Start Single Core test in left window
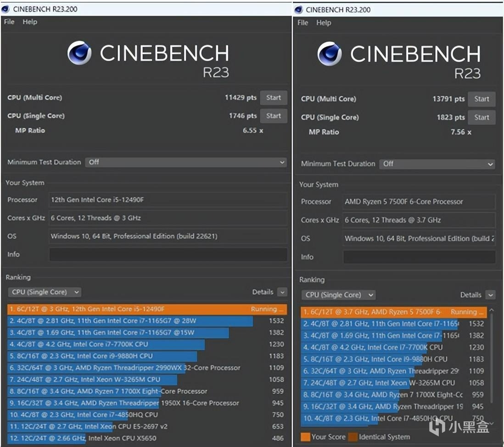Screen dimensions: 504x447 (x=273, y=116)
